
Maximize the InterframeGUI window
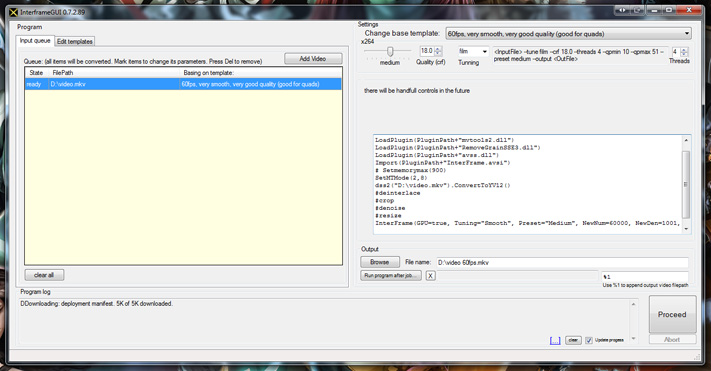pos(668,10)
